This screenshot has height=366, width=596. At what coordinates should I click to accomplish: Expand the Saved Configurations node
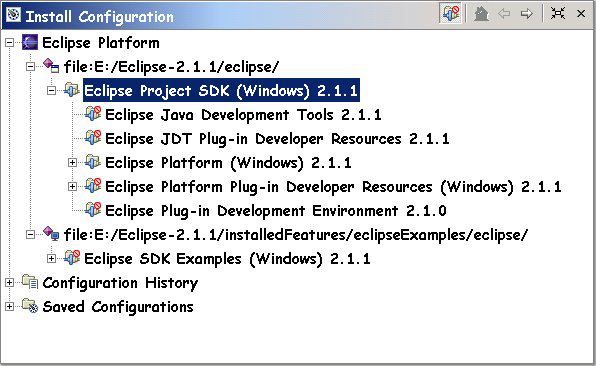pyautogui.click(x=10, y=307)
